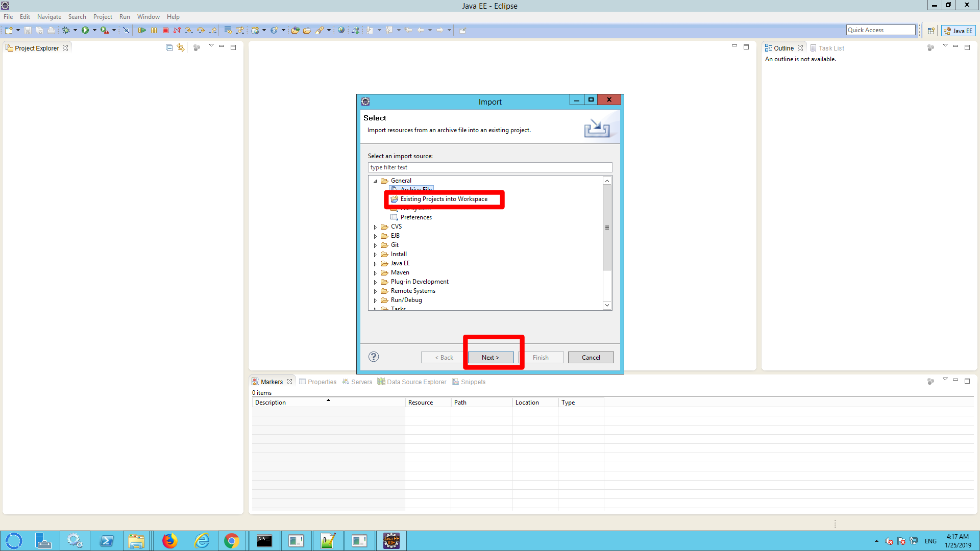The height and width of the screenshot is (551, 980).
Task: Expand the Git folder in Import tree
Action: pos(375,245)
